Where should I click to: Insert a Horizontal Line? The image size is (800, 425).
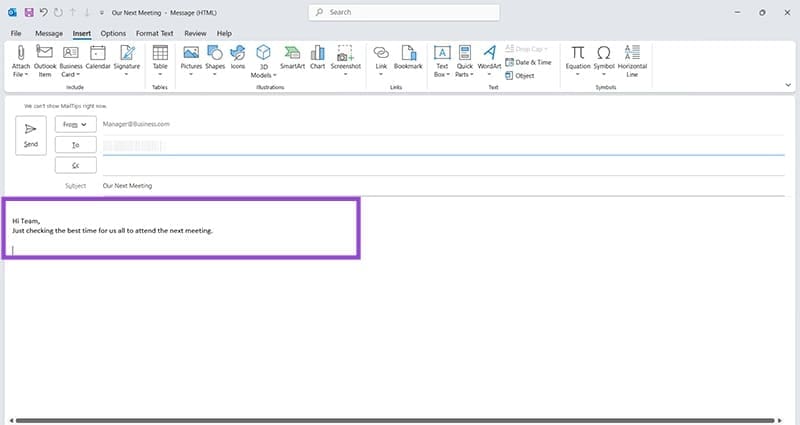tap(632, 61)
